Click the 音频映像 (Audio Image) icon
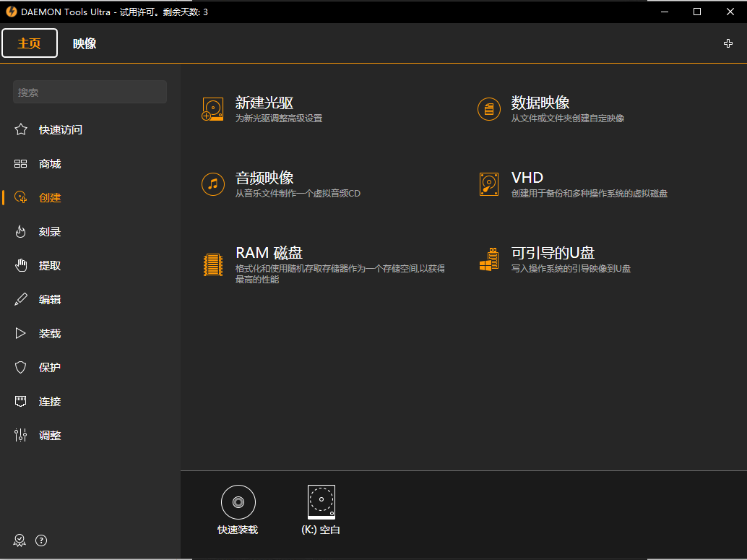This screenshot has height=560, width=747. tap(212, 184)
